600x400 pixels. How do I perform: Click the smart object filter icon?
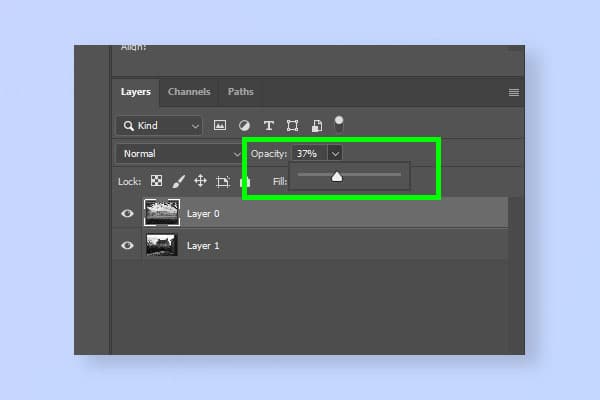coord(316,126)
